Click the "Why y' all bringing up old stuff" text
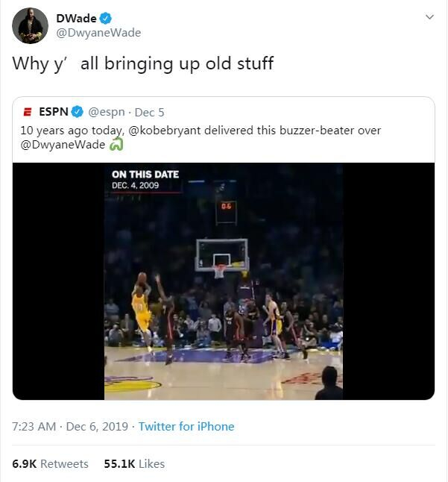This screenshot has height=482, width=448. click(x=142, y=63)
